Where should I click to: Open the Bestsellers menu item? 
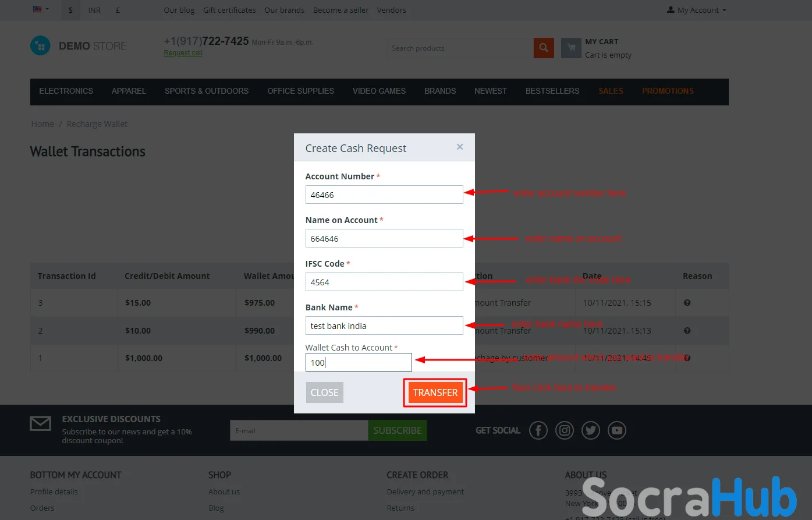coord(552,91)
